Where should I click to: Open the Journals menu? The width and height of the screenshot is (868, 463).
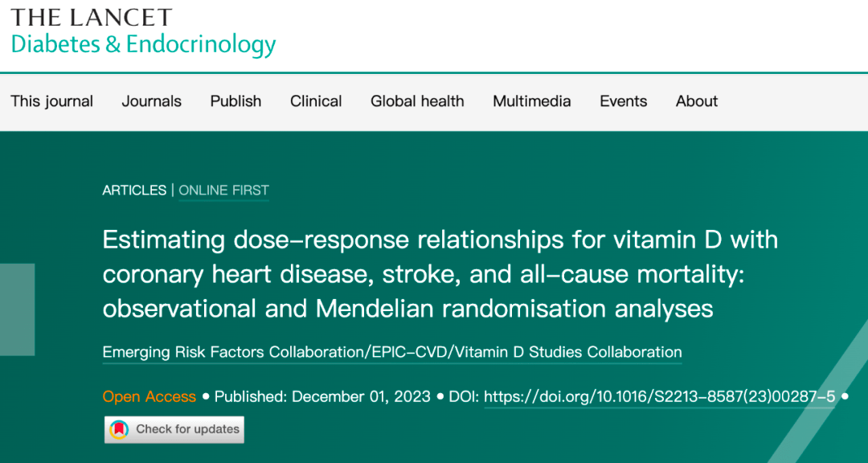pos(151,101)
